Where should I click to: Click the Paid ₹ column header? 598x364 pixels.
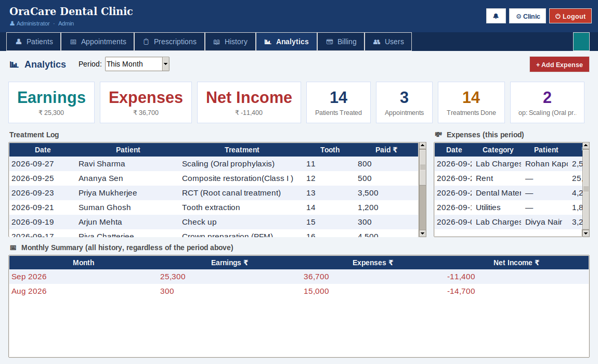(x=386, y=150)
